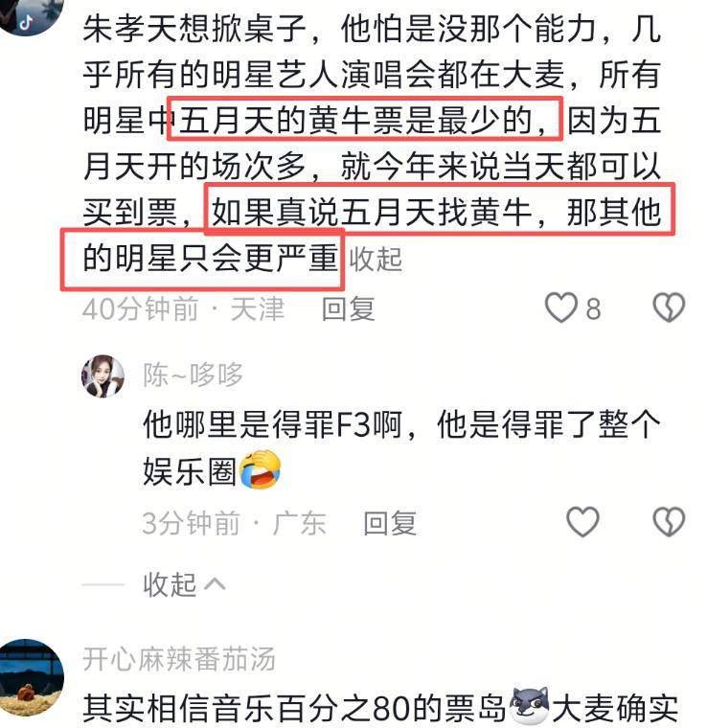Tap the crying-laughing emoji in the reply

point(260,469)
